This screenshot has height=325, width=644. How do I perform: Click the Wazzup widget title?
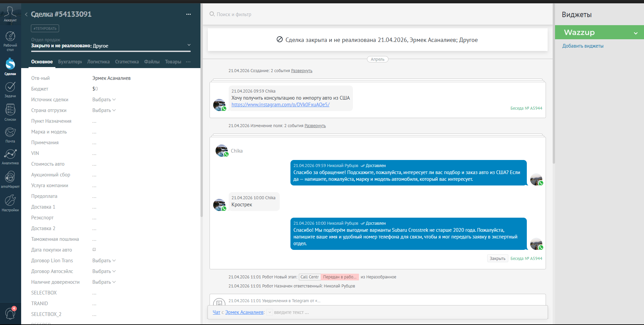pyautogui.click(x=579, y=33)
